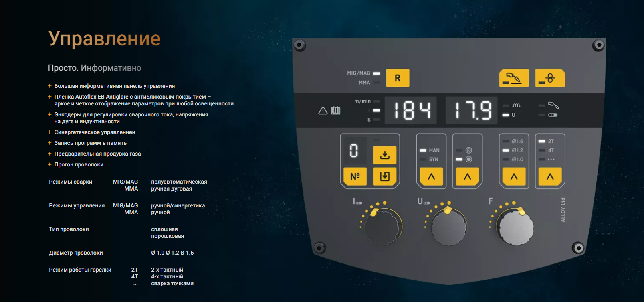Click the manual book icon
This screenshot has height=302, width=644.
click(336, 111)
